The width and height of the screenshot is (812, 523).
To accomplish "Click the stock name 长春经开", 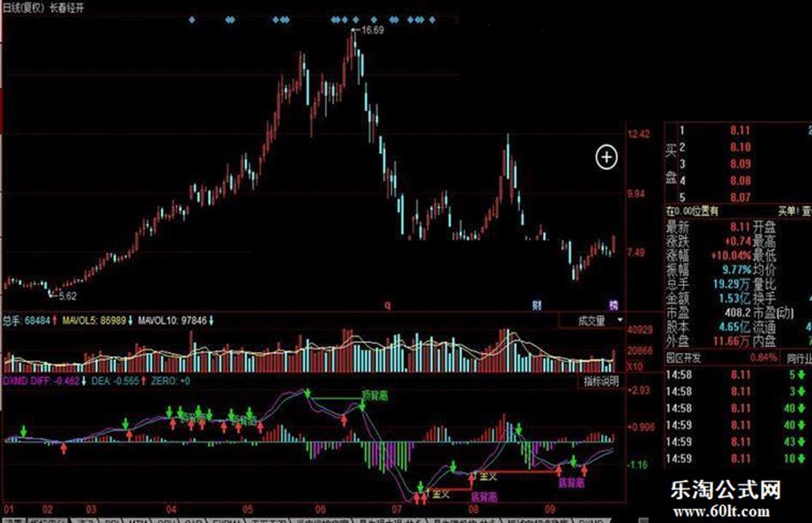I will pyautogui.click(x=66, y=8).
